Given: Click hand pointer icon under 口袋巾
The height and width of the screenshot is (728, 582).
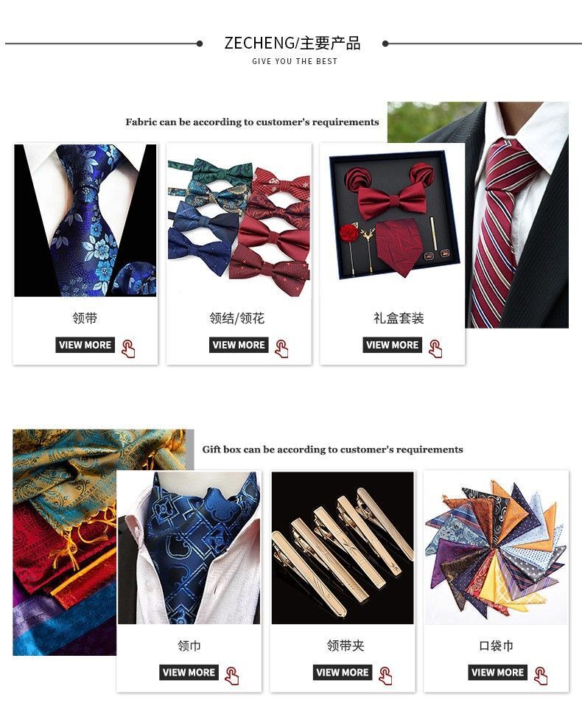Looking at the screenshot, I should coord(541,676).
